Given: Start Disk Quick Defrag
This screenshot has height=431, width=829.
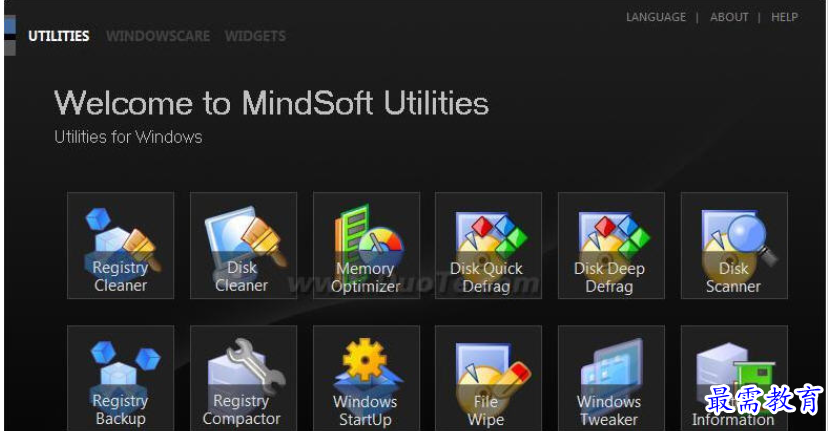Looking at the screenshot, I should [x=488, y=245].
